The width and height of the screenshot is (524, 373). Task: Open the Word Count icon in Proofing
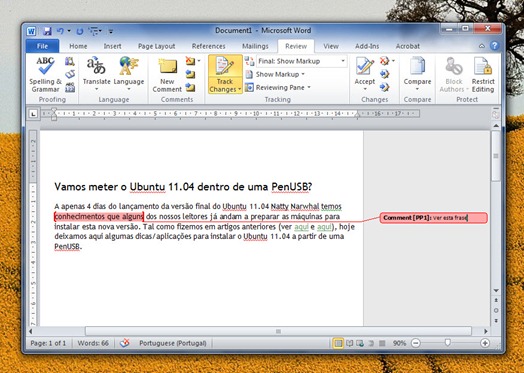(x=70, y=87)
